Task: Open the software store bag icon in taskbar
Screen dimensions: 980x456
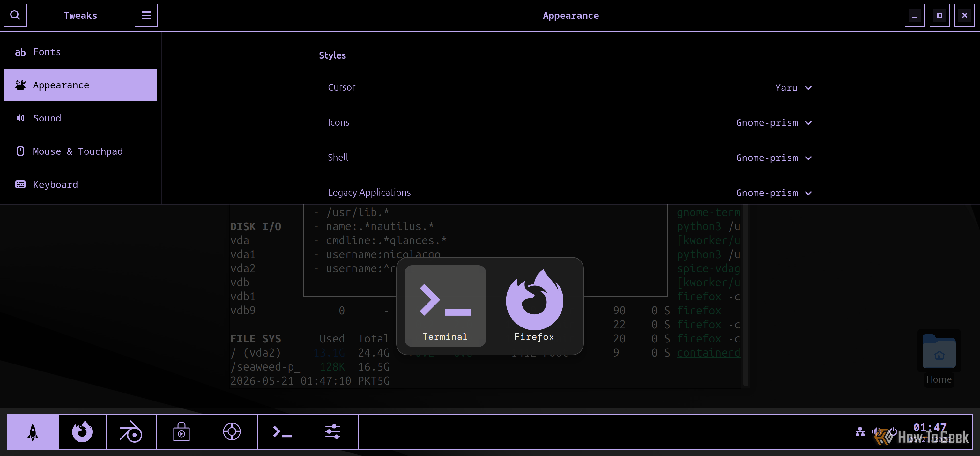Action: [x=182, y=432]
